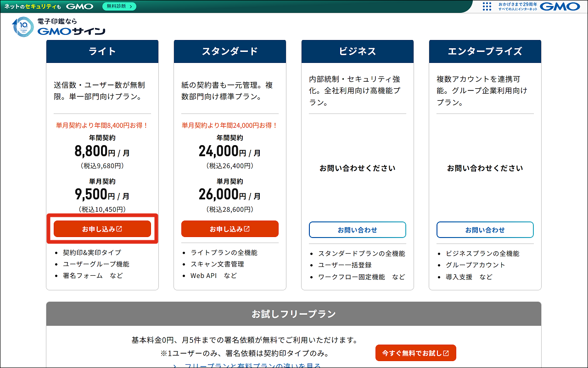Image resolution: width=588 pixels, height=368 pixels.
Task: Select the 10th anniversary badge icon
Action: (22, 27)
